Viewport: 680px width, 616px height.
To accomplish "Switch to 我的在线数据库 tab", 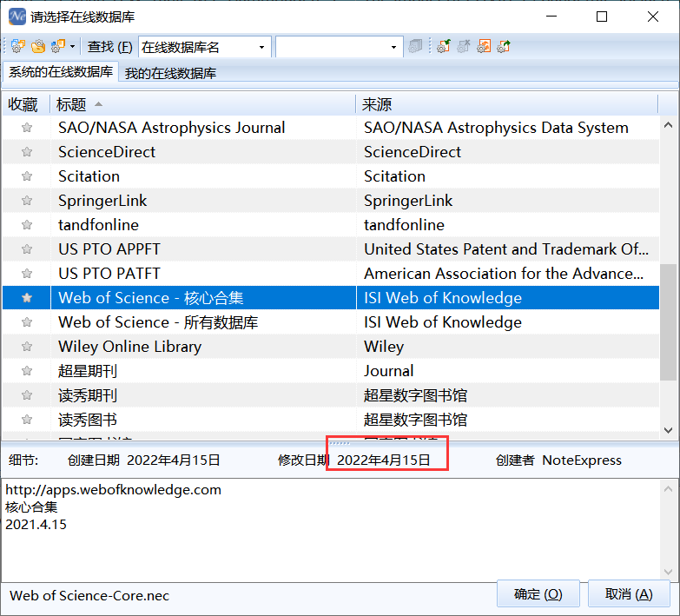I will (x=170, y=73).
